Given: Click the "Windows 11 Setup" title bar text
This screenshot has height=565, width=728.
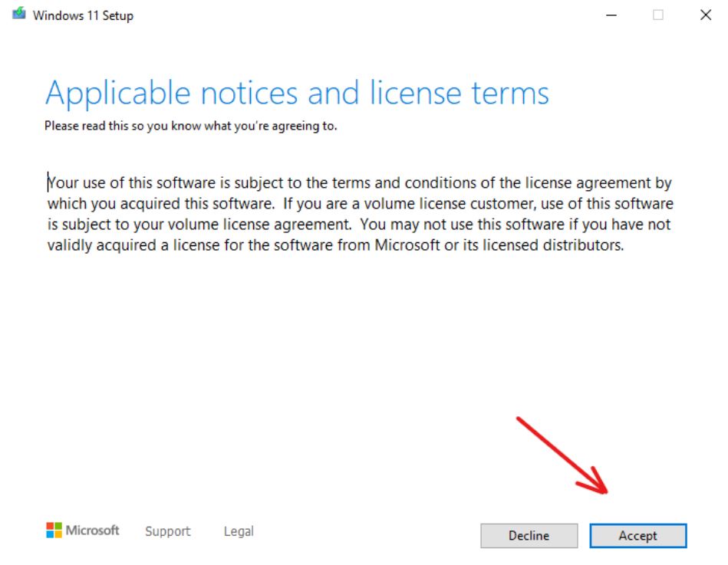Looking at the screenshot, I should [x=83, y=15].
